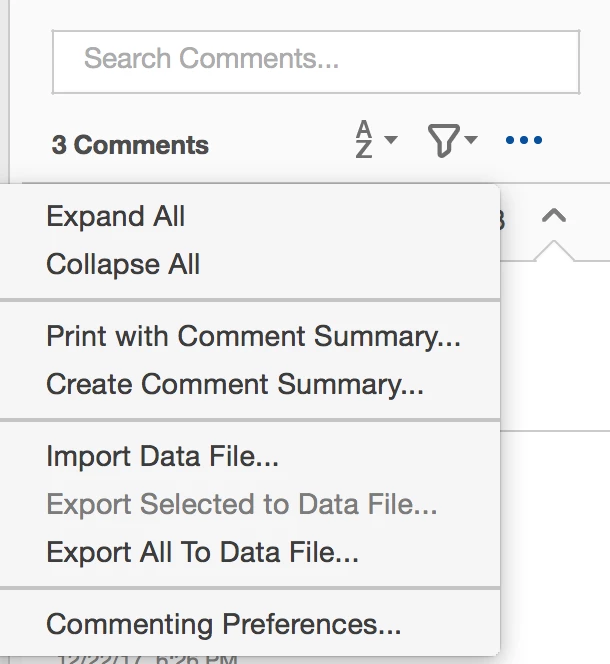Select Collapse All in the options menu
Screen dimensions: 610x664
click(x=123, y=265)
